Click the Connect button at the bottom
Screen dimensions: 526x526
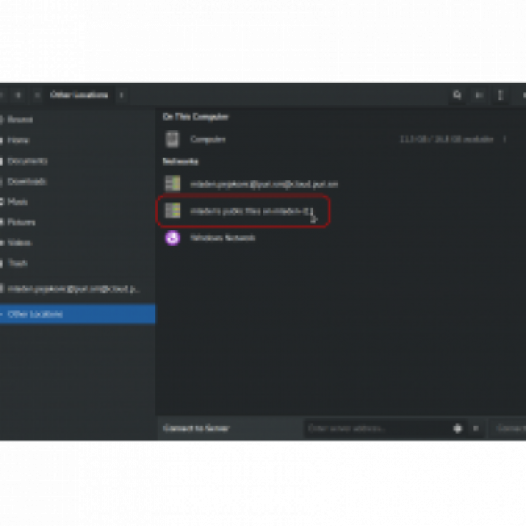(x=510, y=428)
